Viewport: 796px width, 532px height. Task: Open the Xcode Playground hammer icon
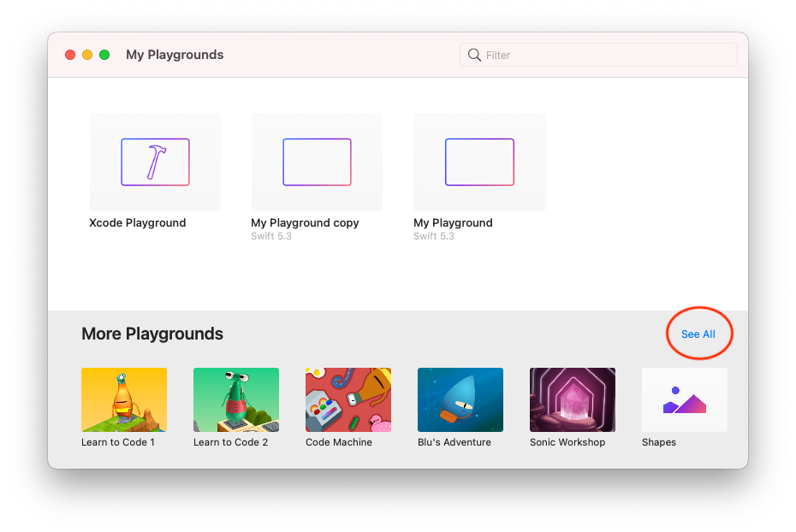point(155,162)
